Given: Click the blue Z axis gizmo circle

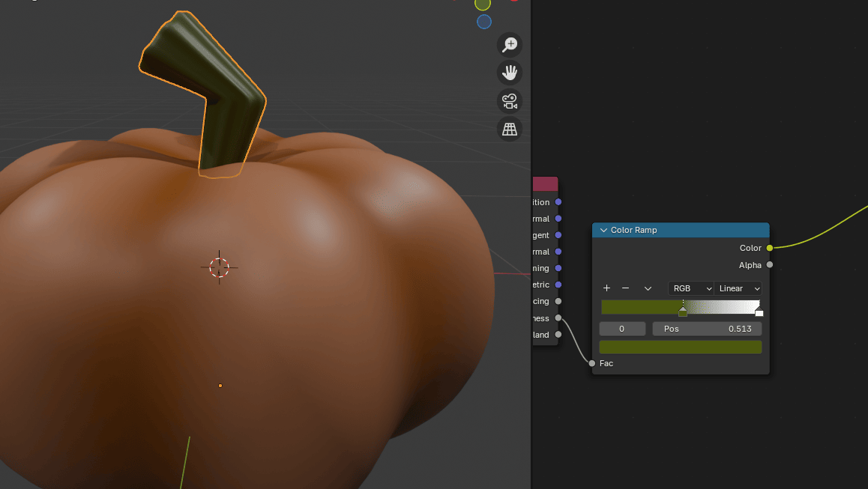Looking at the screenshot, I should [x=484, y=22].
